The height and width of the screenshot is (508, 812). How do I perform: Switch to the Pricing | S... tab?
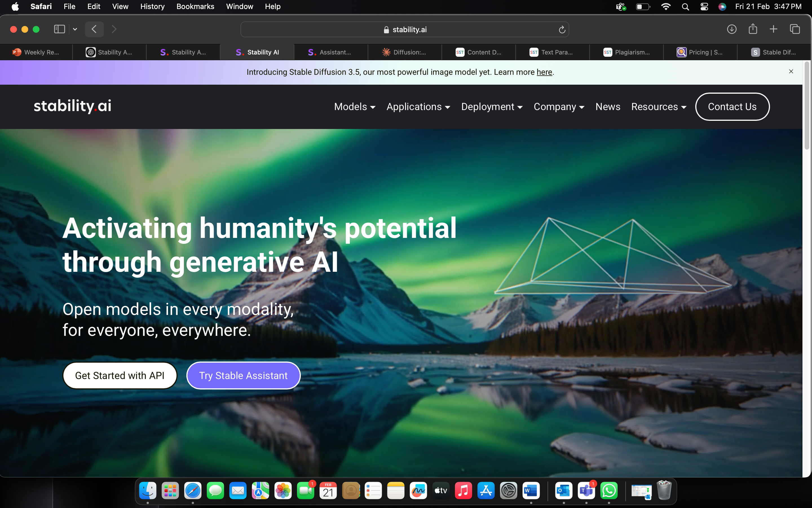pyautogui.click(x=700, y=52)
